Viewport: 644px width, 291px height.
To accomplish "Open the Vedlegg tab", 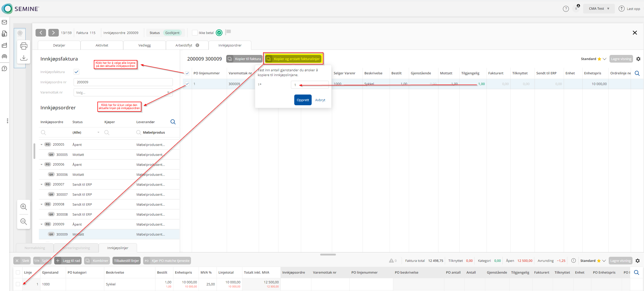I will [x=144, y=45].
